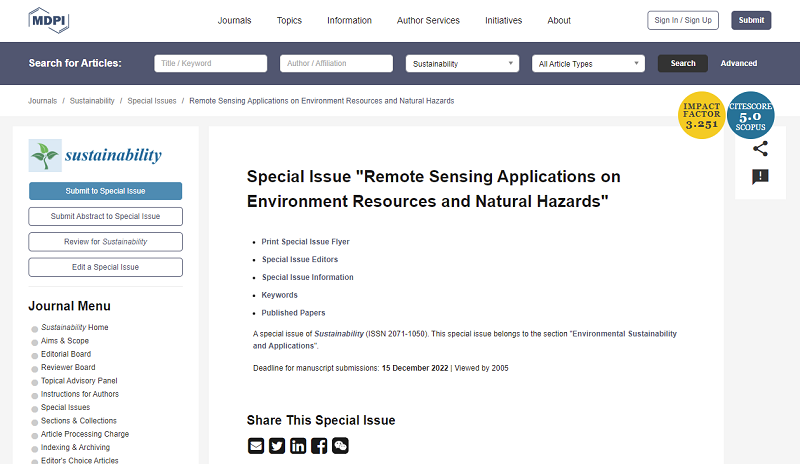The width and height of the screenshot is (800, 464).
Task: Share this special issue on Facebook
Action: tap(319, 446)
